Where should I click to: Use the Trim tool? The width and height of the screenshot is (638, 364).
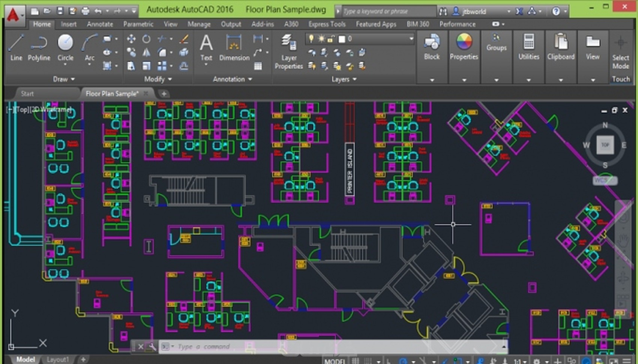162,39
